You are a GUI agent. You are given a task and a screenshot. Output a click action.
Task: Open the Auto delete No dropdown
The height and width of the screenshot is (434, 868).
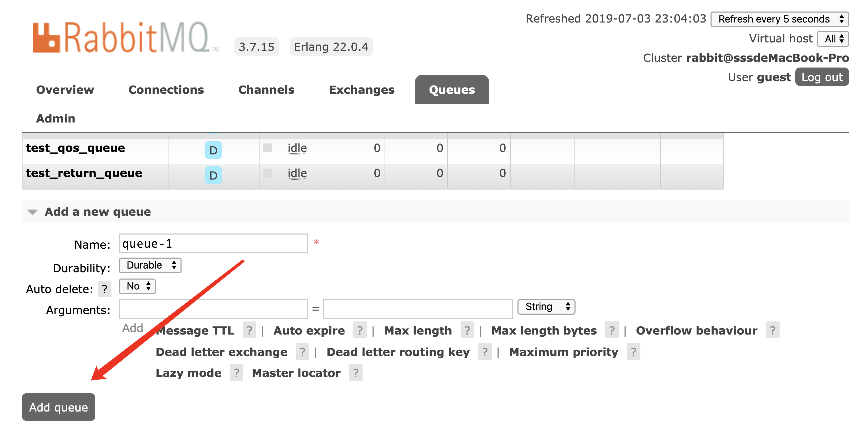point(138,286)
